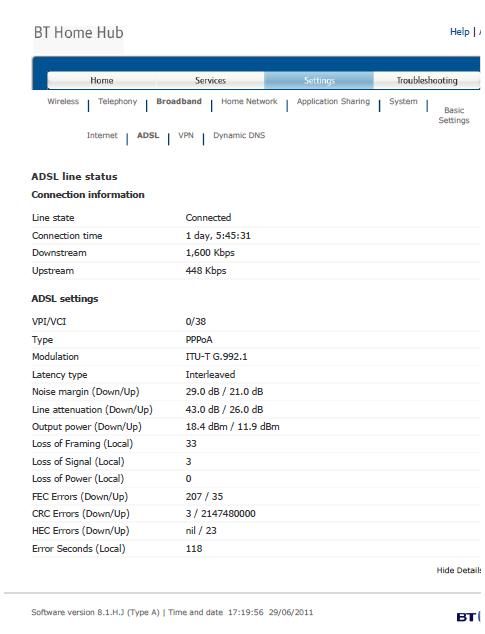This screenshot has width=485, height=634.
Task: Click FEC Errors value 207 / 35
Action: [204, 497]
